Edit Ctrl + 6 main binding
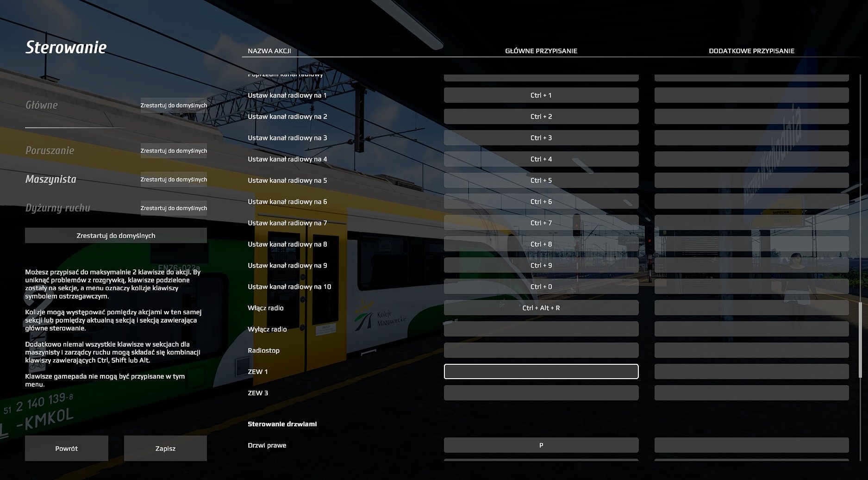Image resolution: width=868 pixels, height=480 pixels. coord(541,202)
